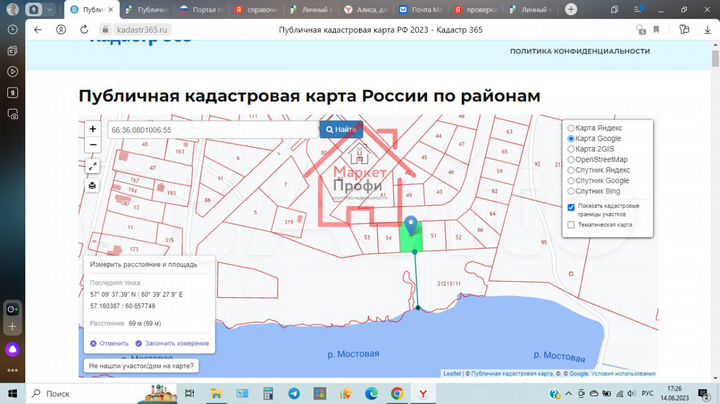Click the Найти search button
720x404 pixels.
tap(341, 129)
